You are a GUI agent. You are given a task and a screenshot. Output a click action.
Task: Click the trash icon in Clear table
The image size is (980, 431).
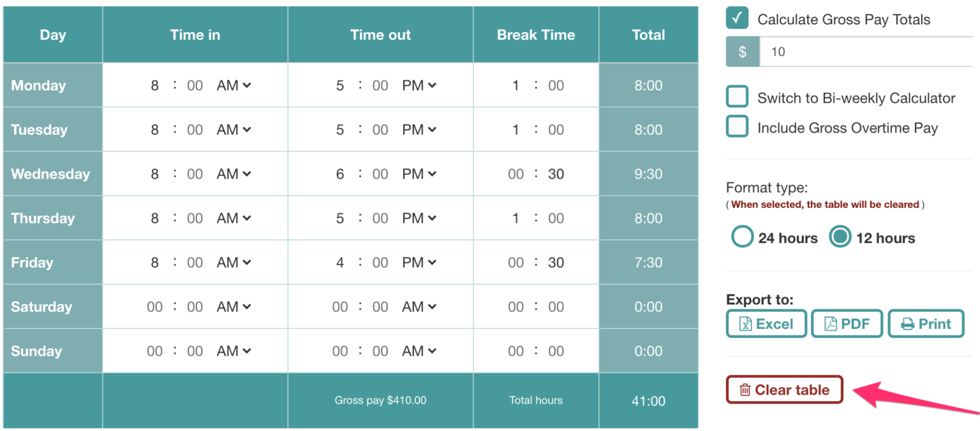(x=745, y=390)
